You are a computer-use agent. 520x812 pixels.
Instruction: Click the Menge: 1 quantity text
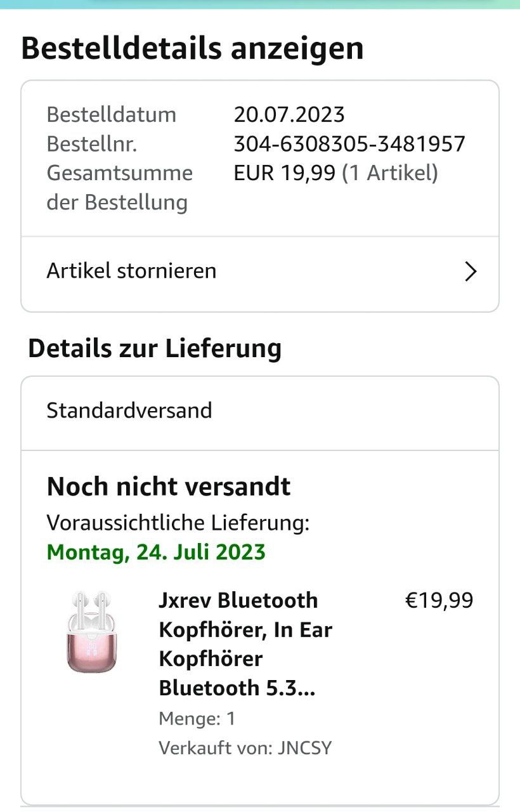point(197,719)
